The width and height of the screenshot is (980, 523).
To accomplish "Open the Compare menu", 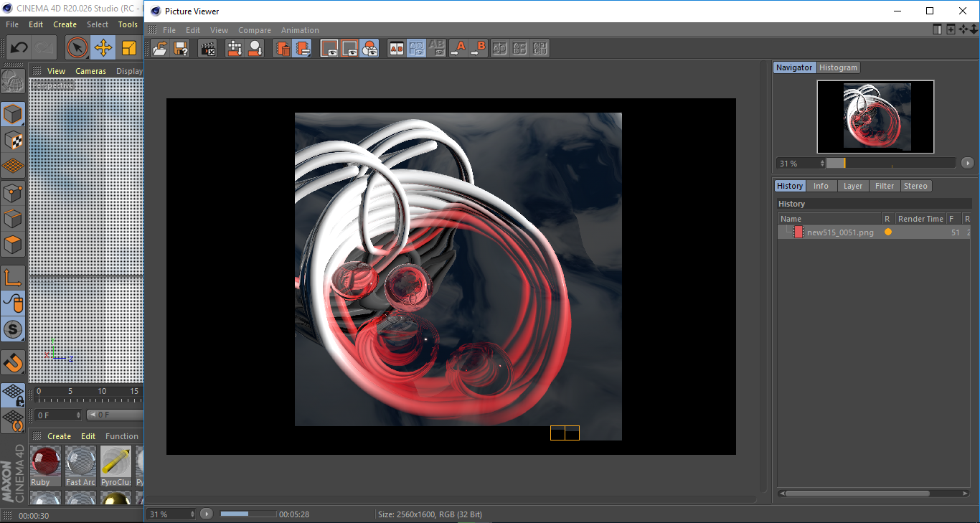I will [255, 30].
